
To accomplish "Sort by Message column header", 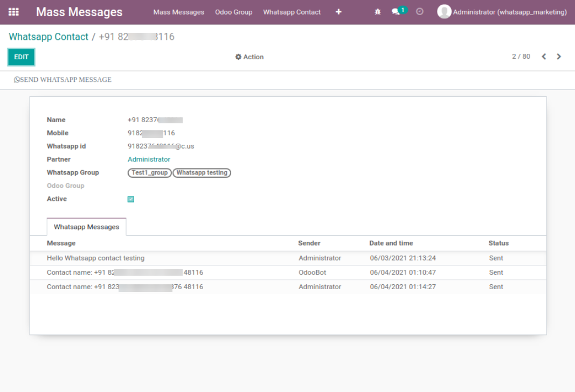I will point(61,243).
